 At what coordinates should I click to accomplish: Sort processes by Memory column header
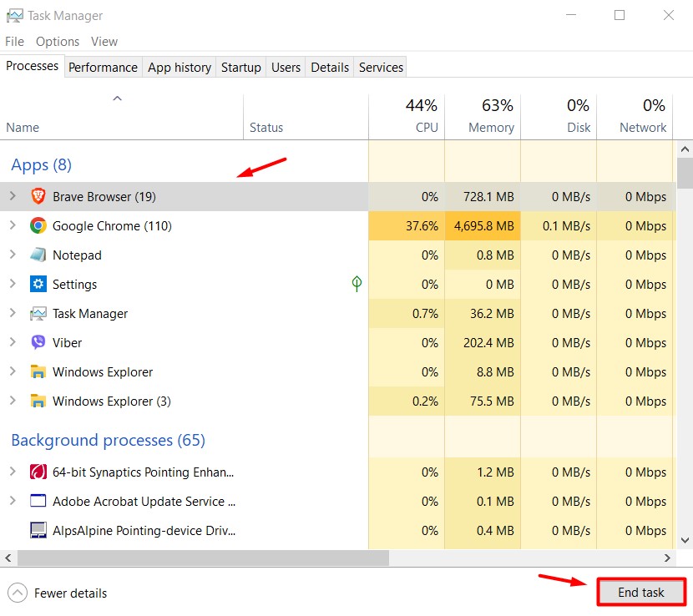(483, 117)
